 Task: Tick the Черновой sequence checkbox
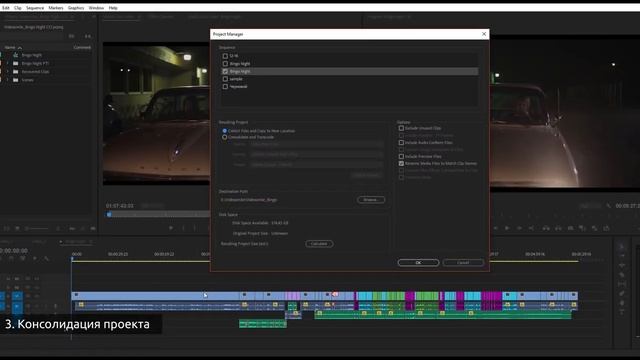point(225,87)
